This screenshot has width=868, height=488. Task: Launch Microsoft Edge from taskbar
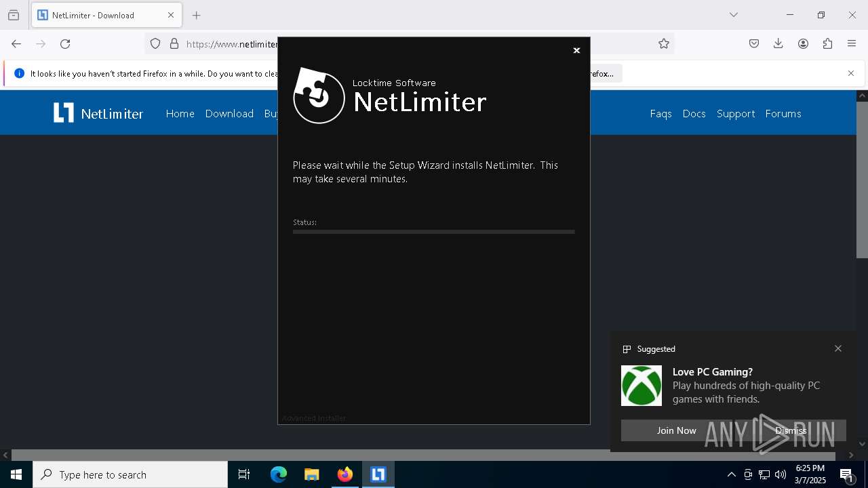[x=279, y=474]
